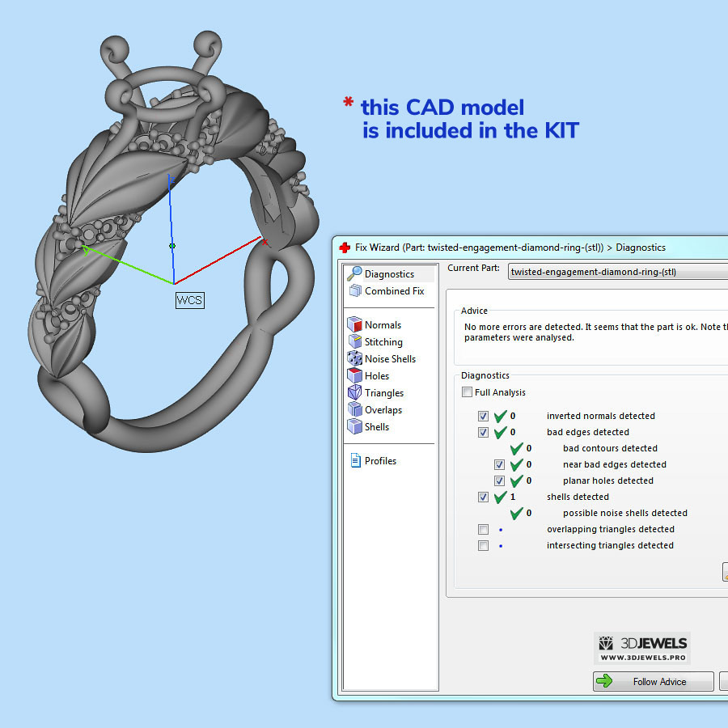
Task: Click the Follow Advice button
Action: tap(653, 682)
